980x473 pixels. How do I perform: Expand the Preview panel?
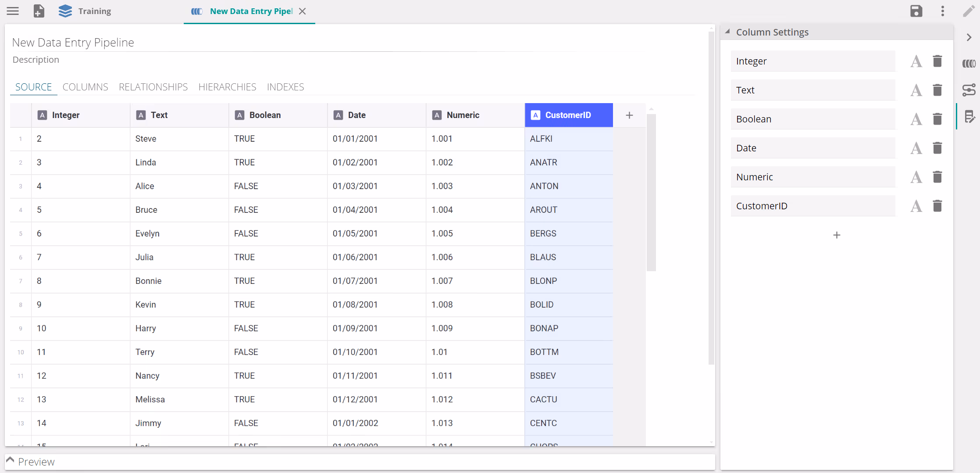(10, 461)
